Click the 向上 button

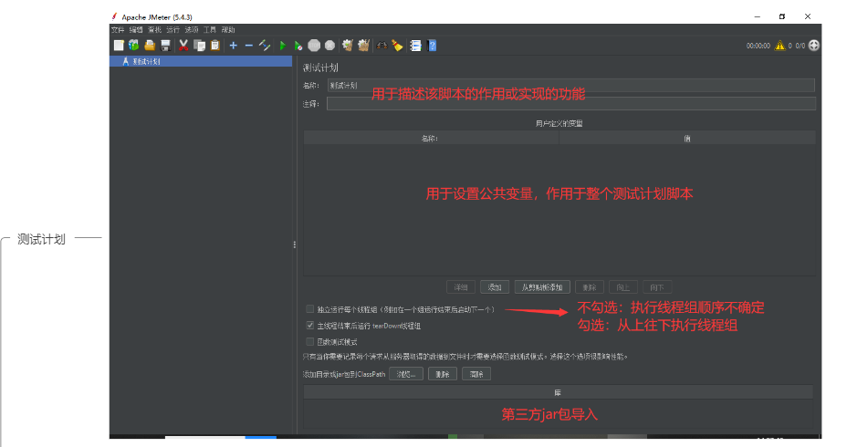(623, 287)
